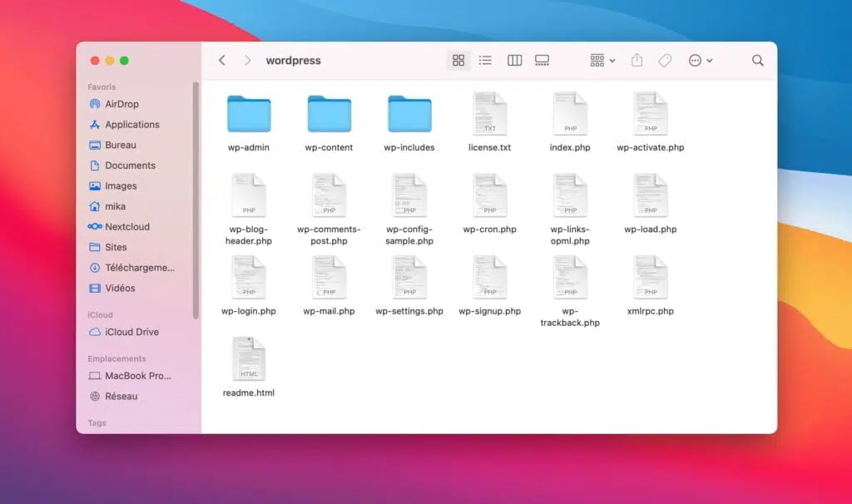Open AirDrop in the sidebar
852x504 pixels.
[121, 104]
